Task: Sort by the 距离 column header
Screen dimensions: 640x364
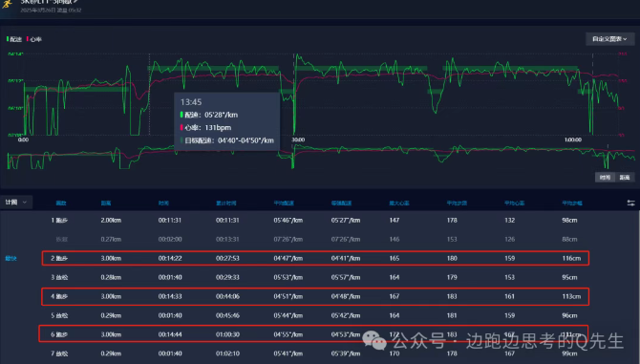Action: 106,203
